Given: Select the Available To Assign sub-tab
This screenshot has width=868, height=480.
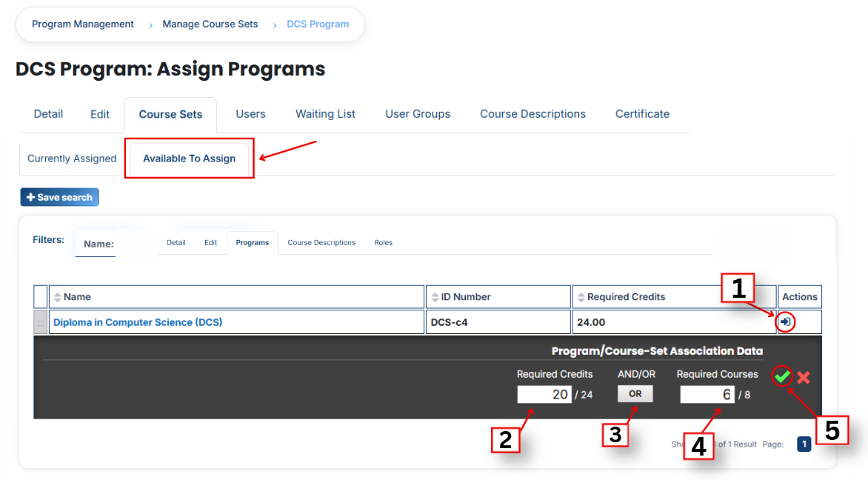Looking at the screenshot, I should [x=190, y=159].
